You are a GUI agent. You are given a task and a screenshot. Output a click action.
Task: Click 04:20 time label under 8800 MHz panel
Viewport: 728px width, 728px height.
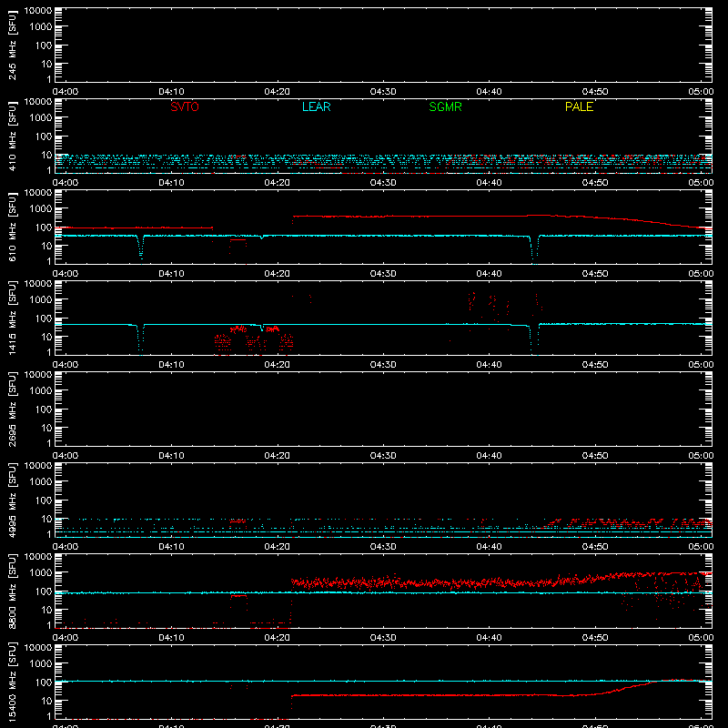[x=278, y=638]
